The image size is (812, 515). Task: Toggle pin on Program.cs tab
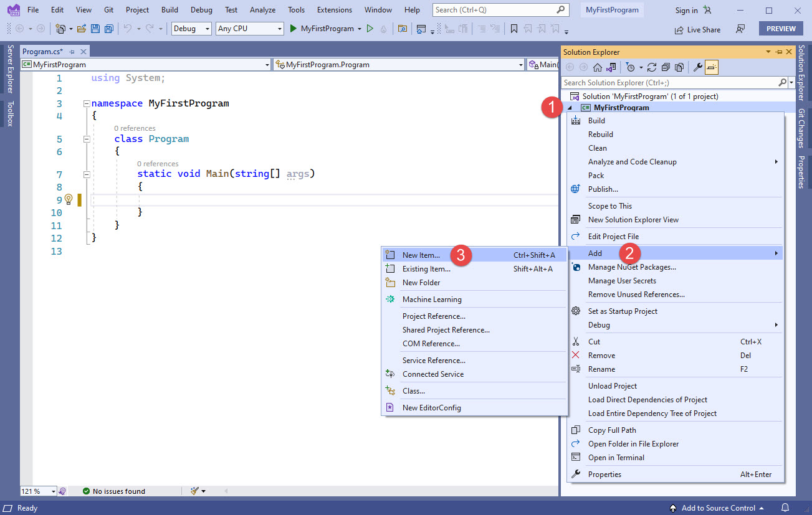click(x=72, y=52)
